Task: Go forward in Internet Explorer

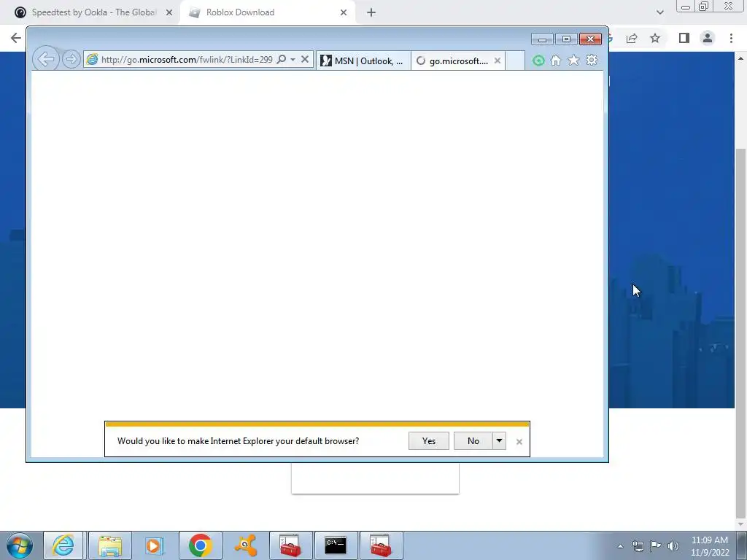Action: click(71, 60)
